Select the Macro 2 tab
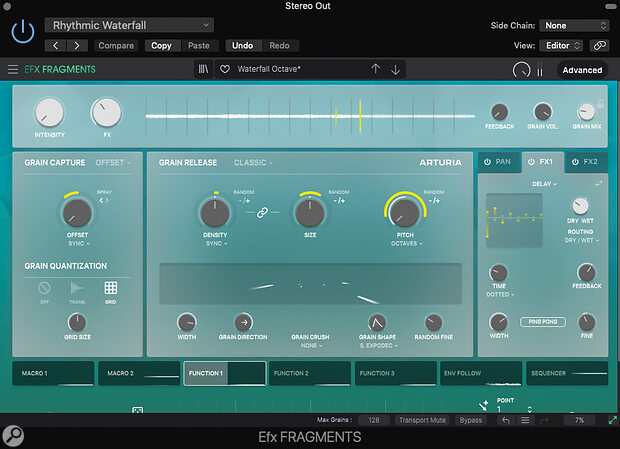This screenshot has height=449, width=620. point(139,374)
